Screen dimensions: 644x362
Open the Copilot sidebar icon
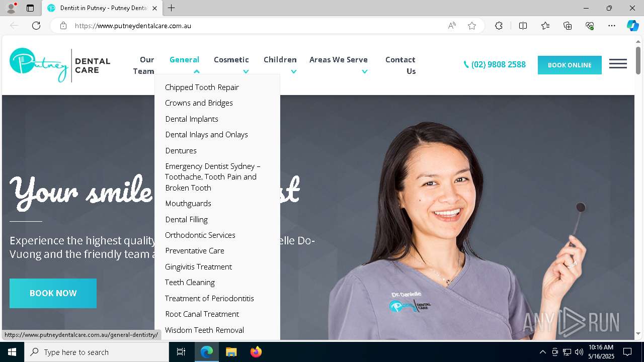pyautogui.click(x=632, y=26)
